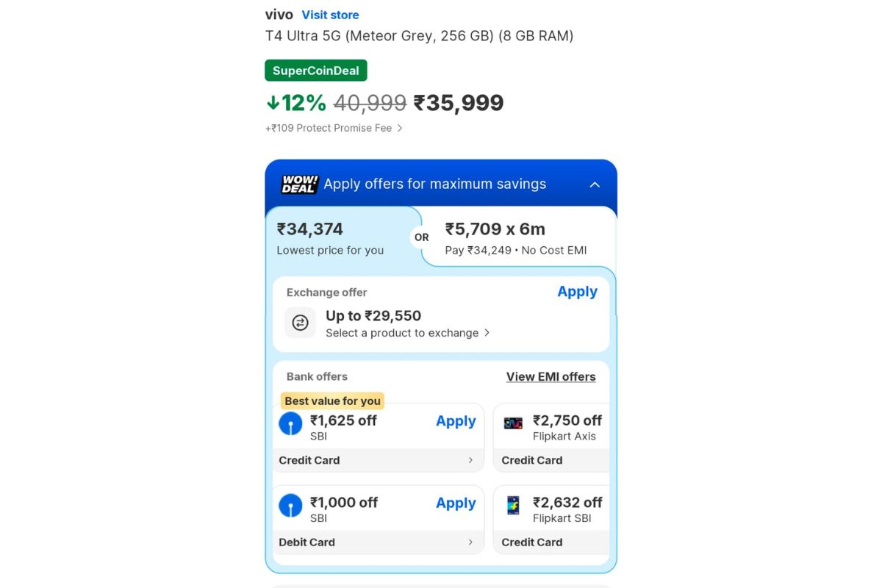Viewport: 882px width, 588px height.
Task: Open View EMI offers
Action: 551,376
